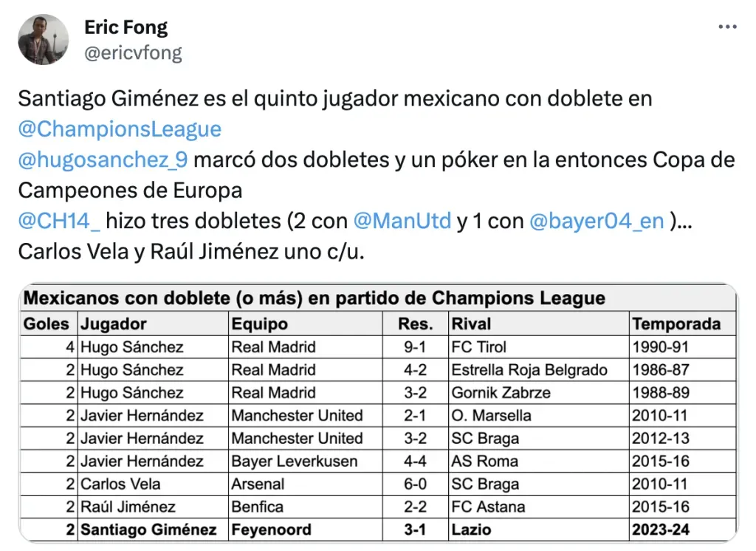Click the @ericvfong handle
Viewport: 756px width, 551px height.
133,53
